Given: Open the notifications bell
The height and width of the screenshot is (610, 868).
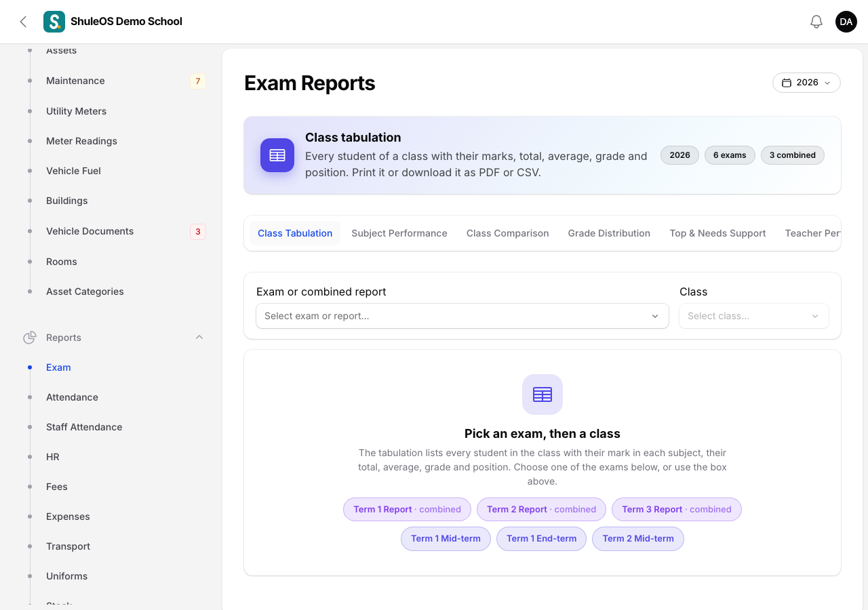Looking at the screenshot, I should pos(816,22).
